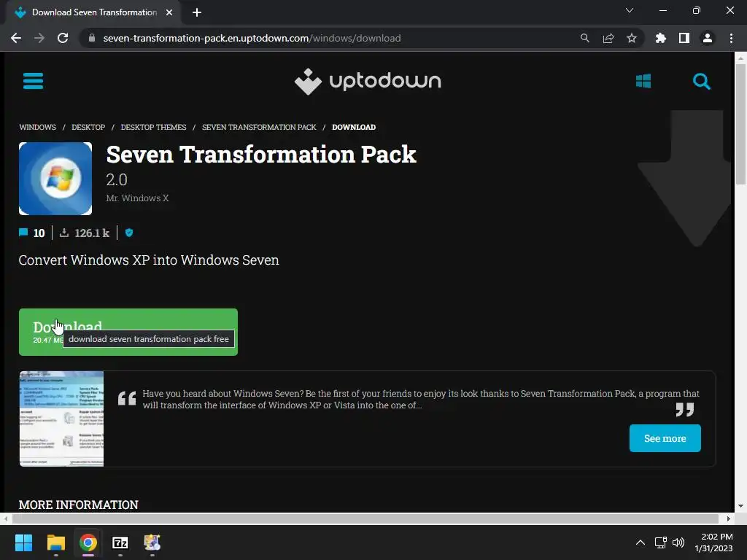Toggle Chrome side panel

tap(684, 38)
